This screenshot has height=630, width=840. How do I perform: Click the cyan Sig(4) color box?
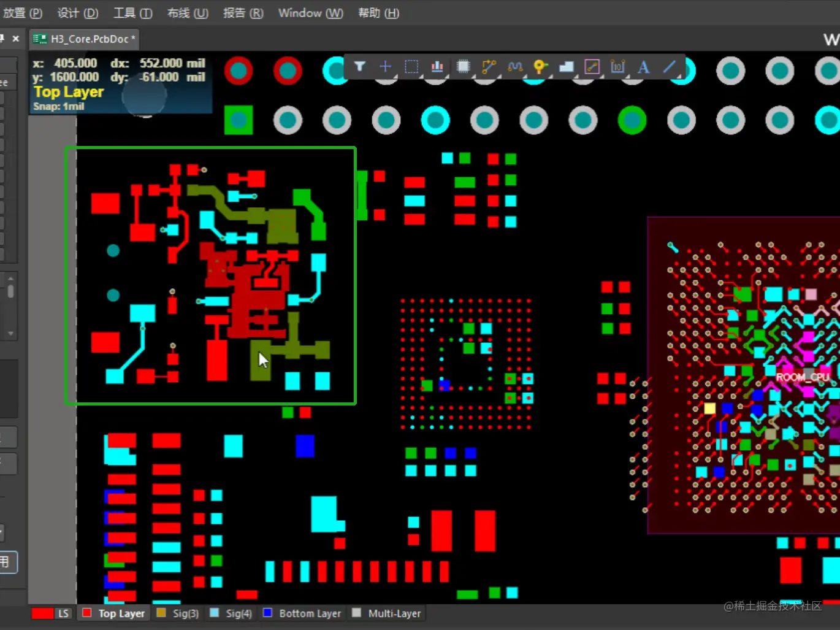click(214, 613)
